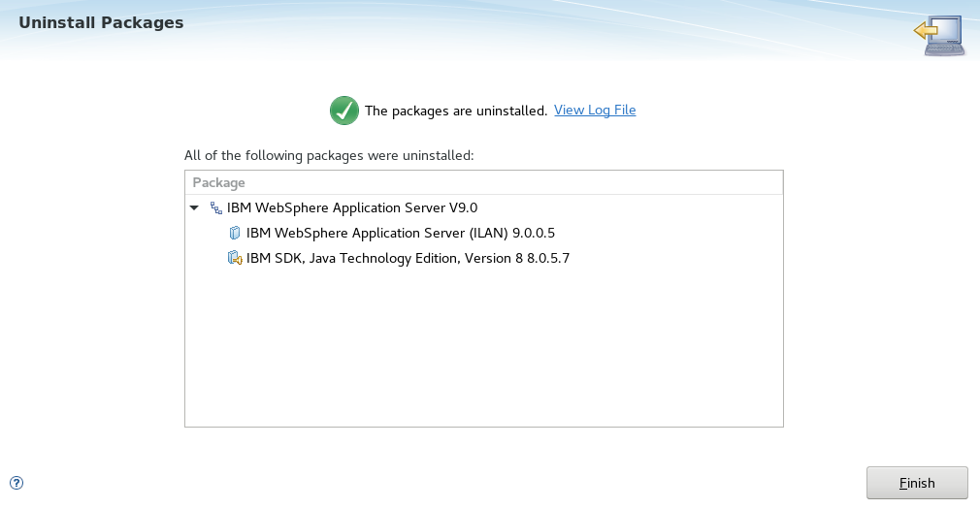Image resolution: width=980 pixels, height=509 pixels.
Task: Open the View Log File link
Action: pos(595,110)
